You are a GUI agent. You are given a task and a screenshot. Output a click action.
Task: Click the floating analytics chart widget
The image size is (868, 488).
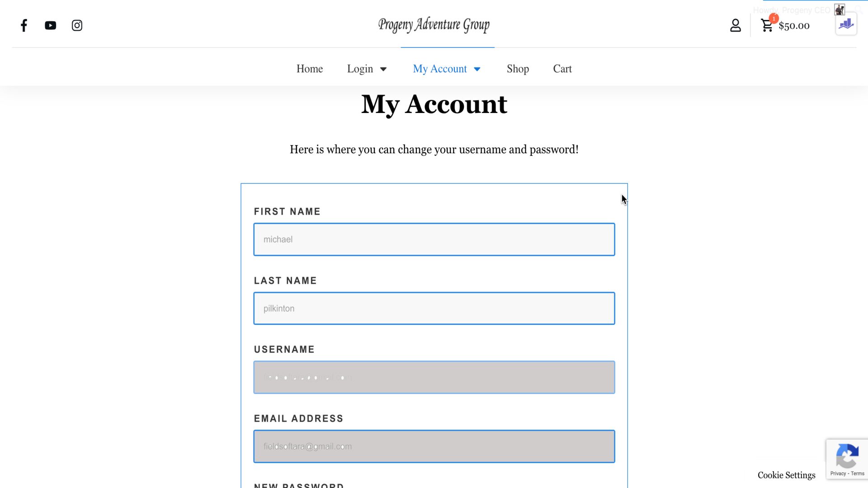846,24
